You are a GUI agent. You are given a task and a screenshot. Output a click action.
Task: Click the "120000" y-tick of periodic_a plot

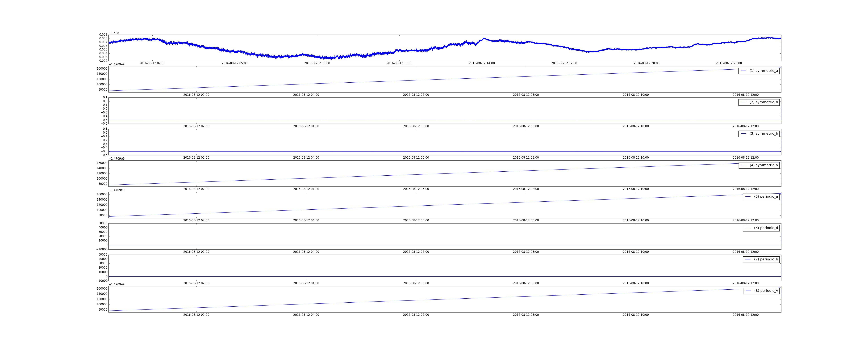[102, 205]
